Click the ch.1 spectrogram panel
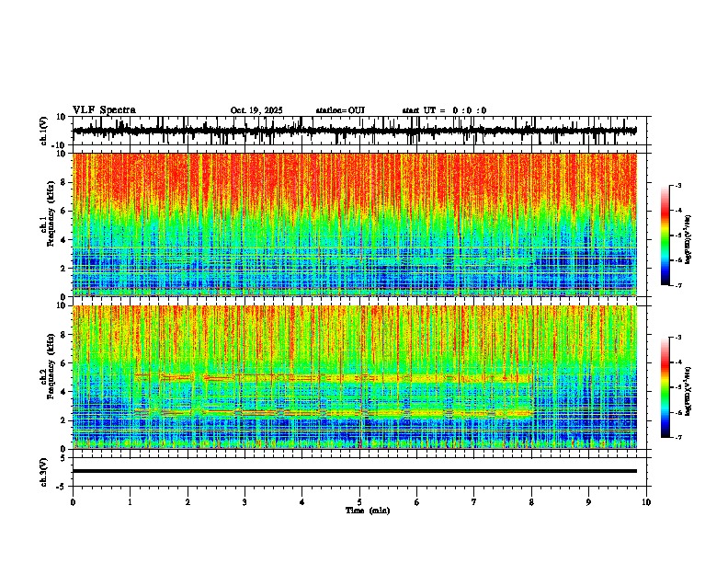This screenshot has width=728, height=563. point(355,224)
